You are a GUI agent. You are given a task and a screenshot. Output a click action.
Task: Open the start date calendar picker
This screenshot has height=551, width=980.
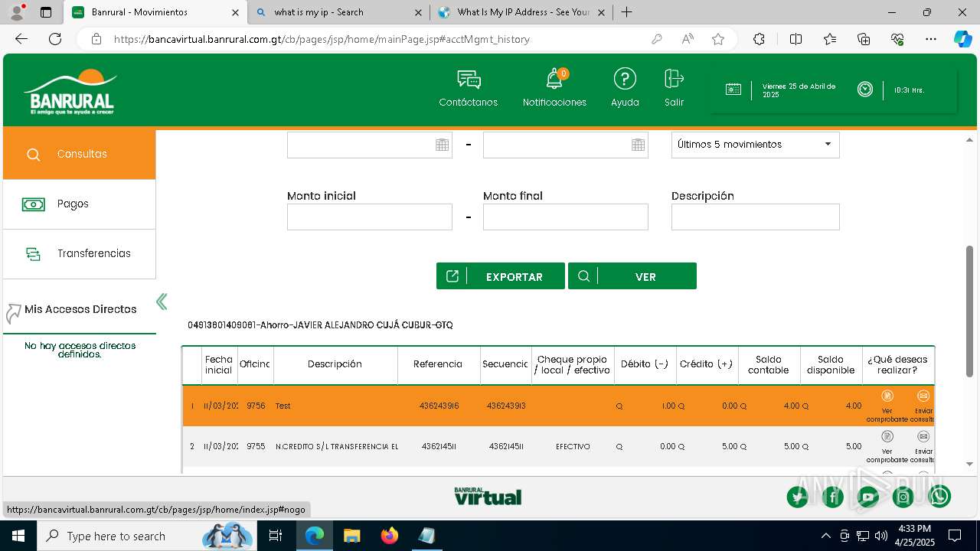(442, 145)
